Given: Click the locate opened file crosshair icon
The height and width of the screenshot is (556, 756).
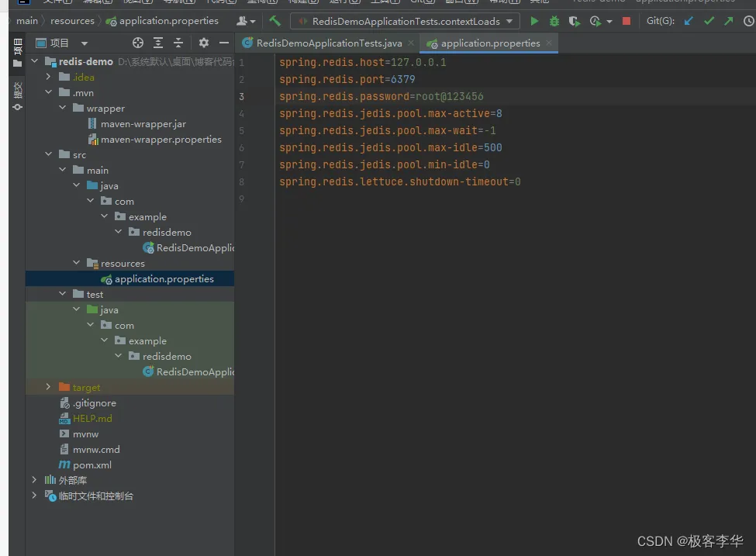Looking at the screenshot, I should [x=138, y=43].
